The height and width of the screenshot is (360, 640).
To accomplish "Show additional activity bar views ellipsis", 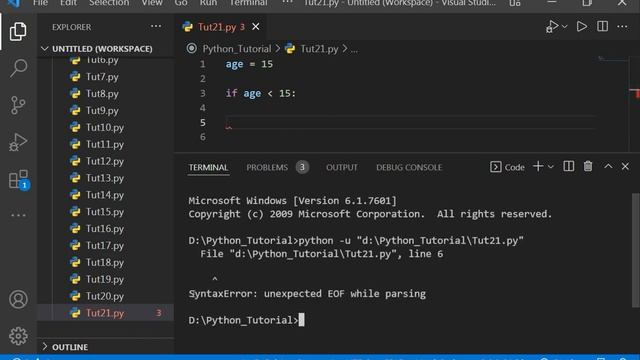I will 18,215.
